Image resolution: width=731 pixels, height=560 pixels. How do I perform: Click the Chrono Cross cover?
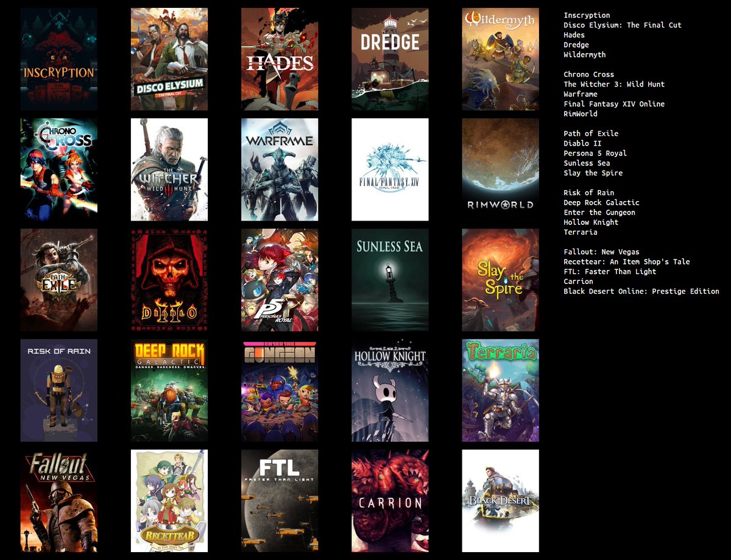pyautogui.click(x=58, y=169)
